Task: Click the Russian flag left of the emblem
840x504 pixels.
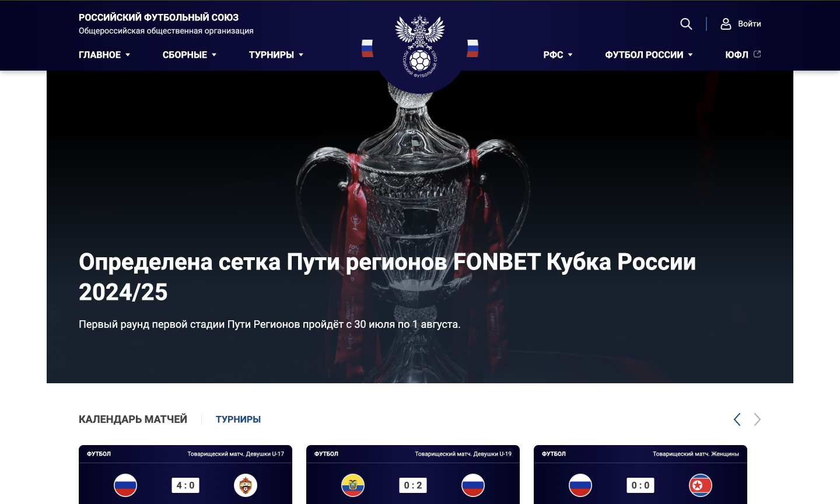Action: pos(367,48)
